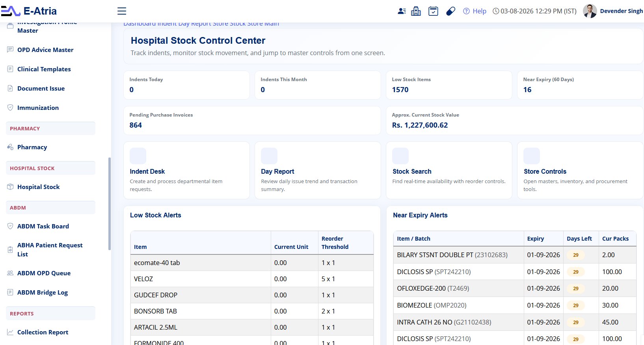The image size is (644, 345).
Task: Open Document Issue in sidebar
Action: (41, 88)
